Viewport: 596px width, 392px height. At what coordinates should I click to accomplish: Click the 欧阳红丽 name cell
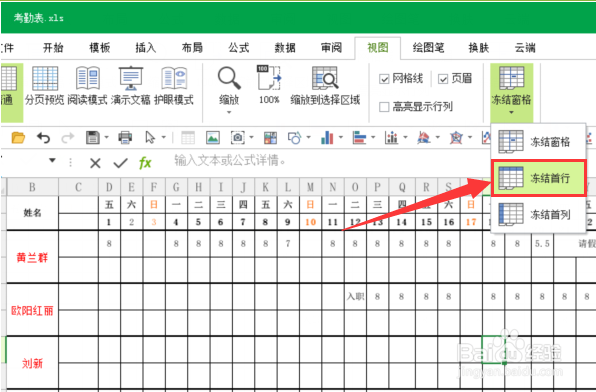pos(32,310)
